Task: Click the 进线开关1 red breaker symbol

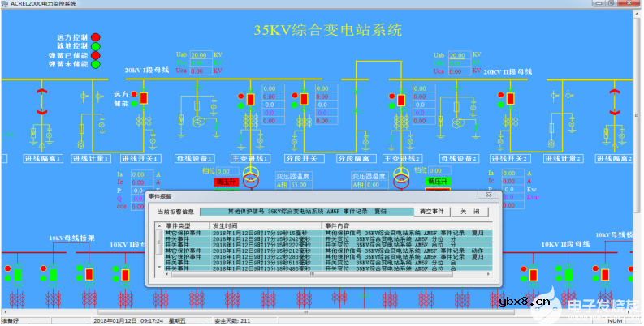Action: coord(144,98)
